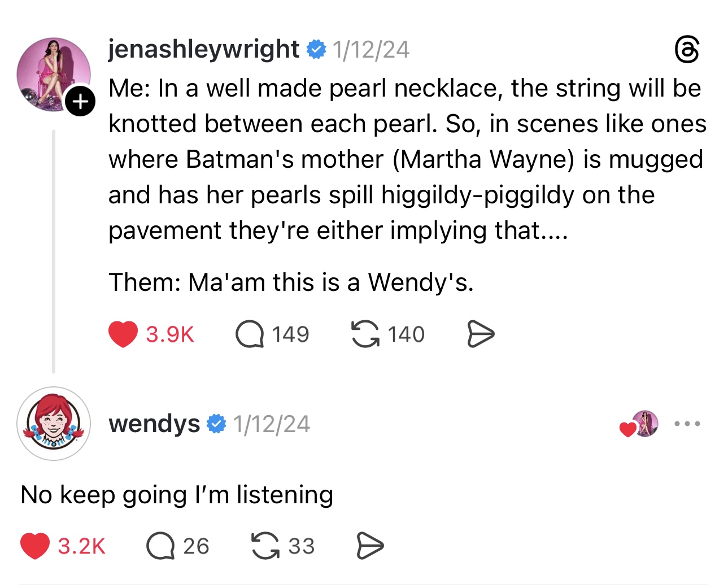The width and height of the screenshot is (728, 588).
Task: Open jenashleywright's 1/12/24 post timestamp
Action: pyautogui.click(x=370, y=50)
